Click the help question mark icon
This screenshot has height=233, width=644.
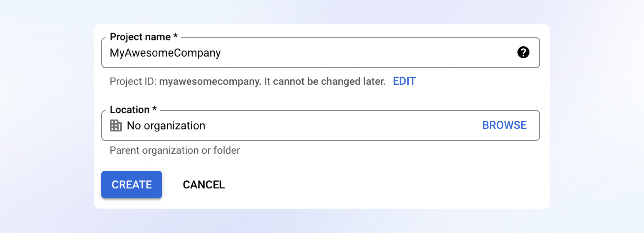tap(523, 52)
